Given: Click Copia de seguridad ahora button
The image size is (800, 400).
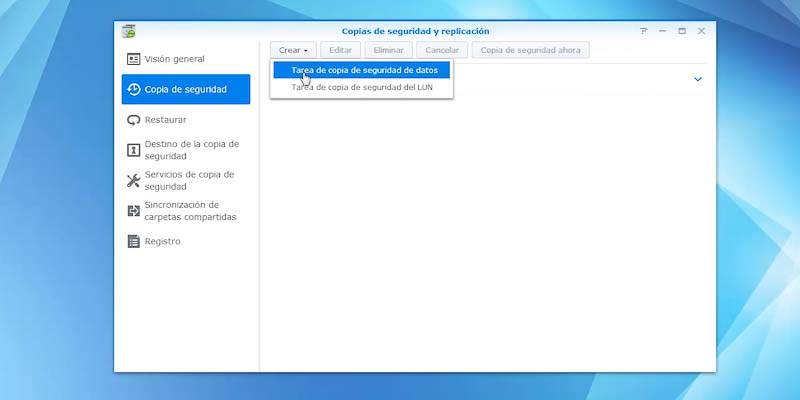Looking at the screenshot, I should 531,51.
